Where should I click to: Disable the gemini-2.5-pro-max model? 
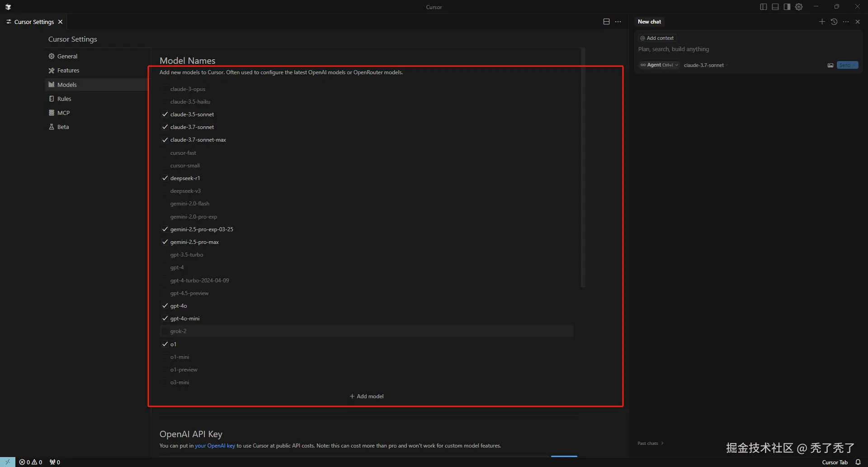tap(165, 242)
